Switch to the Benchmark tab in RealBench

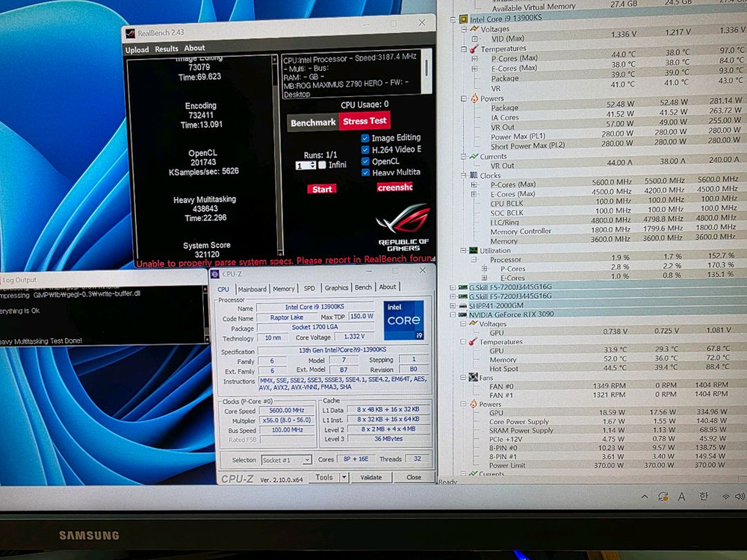point(313,122)
